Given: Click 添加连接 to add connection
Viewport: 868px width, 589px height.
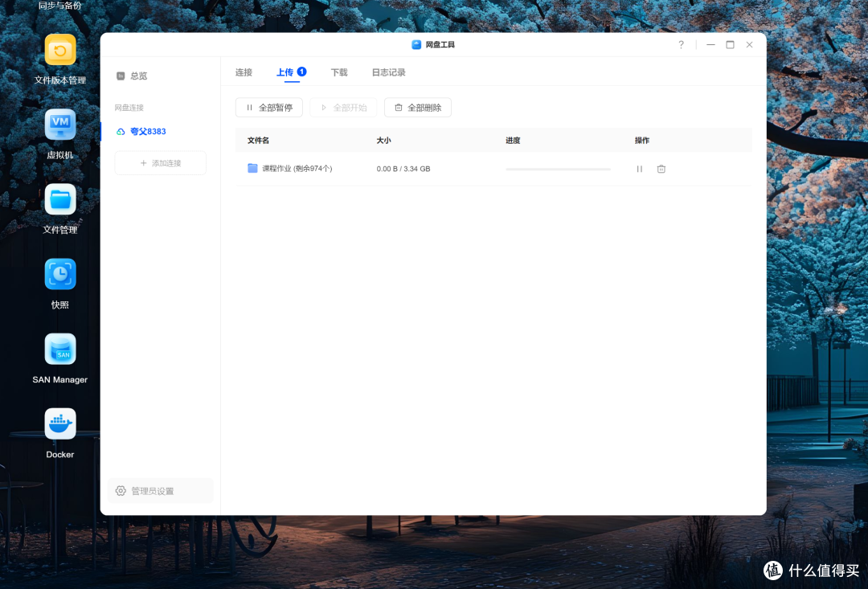Looking at the screenshot, I should click(x=161, y=163).
